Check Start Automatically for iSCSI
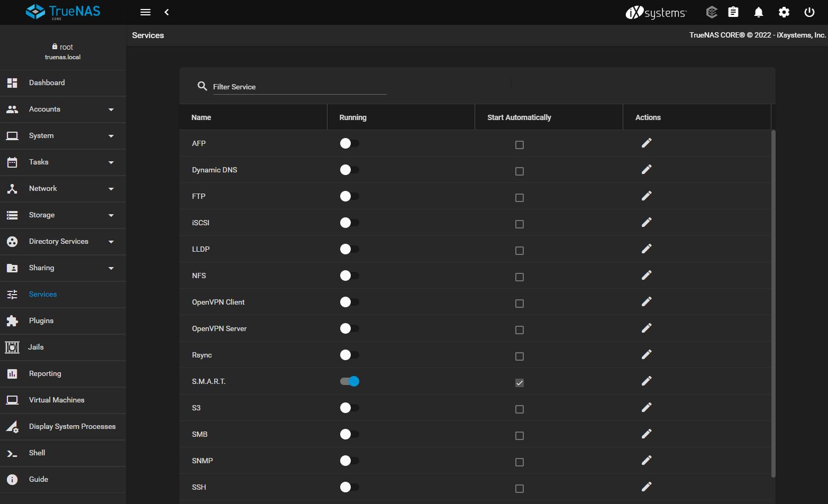The height and width of the screenshot is (504, 828). coord(519,224)
